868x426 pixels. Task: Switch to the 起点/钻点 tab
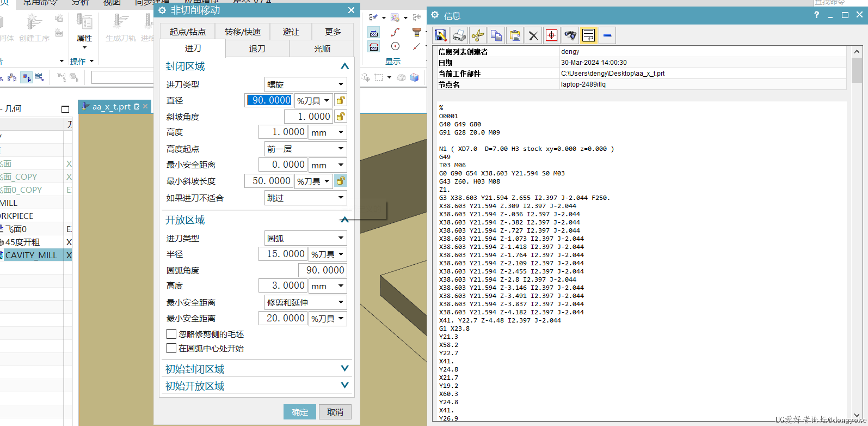point(188,32)
